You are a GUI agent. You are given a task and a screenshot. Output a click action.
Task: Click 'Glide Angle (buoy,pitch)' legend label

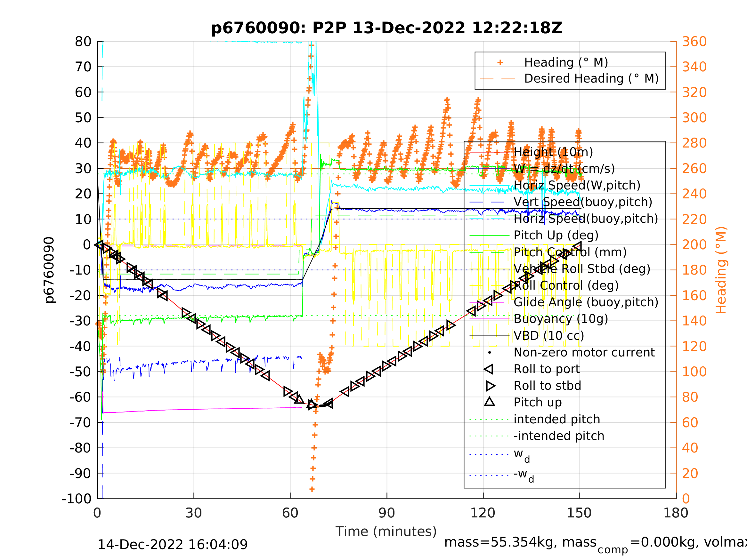[586, 302]
